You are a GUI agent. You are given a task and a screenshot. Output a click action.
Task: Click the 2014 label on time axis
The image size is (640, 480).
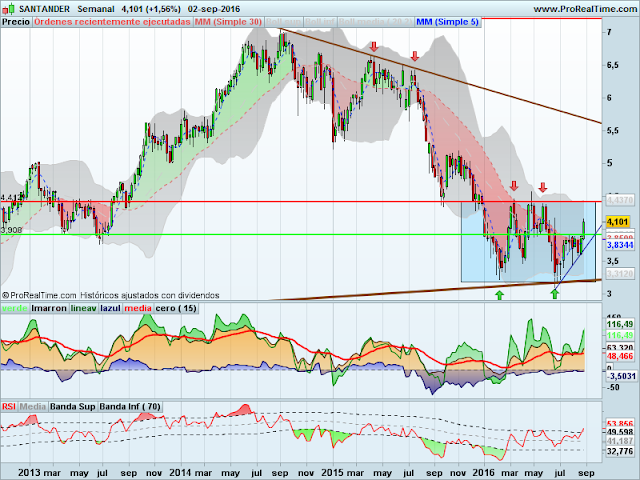pos(180,473)
